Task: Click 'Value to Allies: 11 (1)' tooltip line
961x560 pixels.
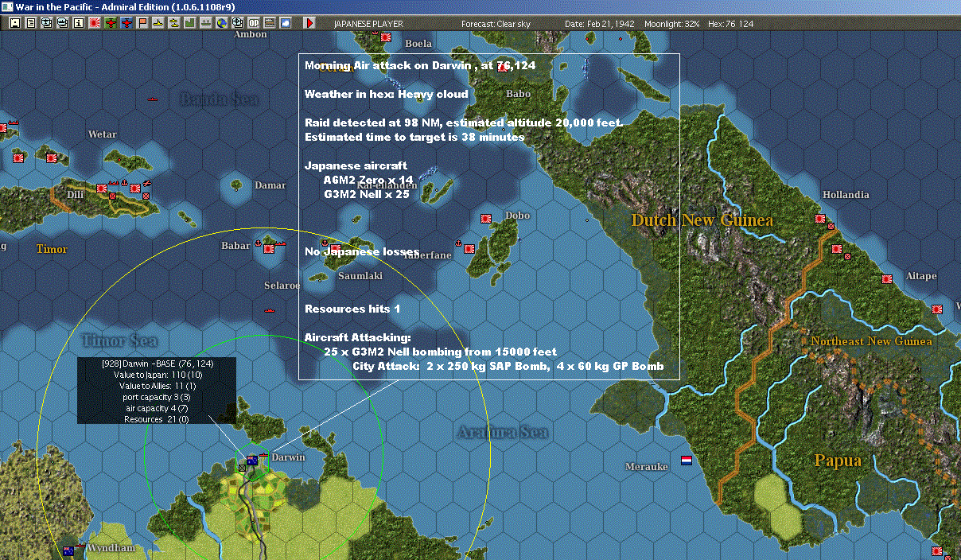Action: pos(157,386)
